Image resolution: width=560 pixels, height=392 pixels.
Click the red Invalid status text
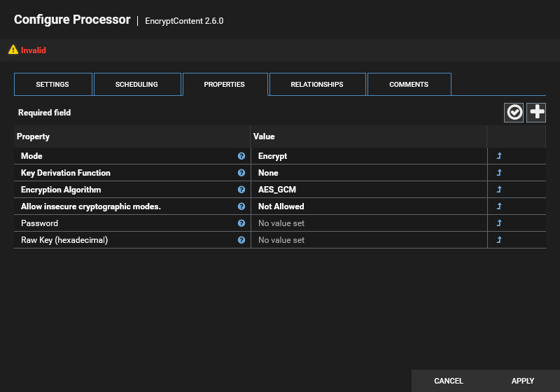pos(34,50)
